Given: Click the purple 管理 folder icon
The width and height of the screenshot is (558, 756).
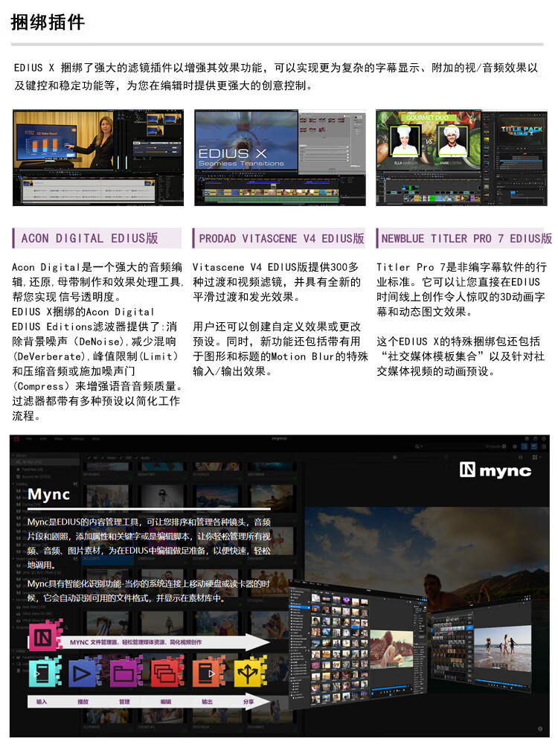Looking at the screenshot, I should click(x=126, y=672).
